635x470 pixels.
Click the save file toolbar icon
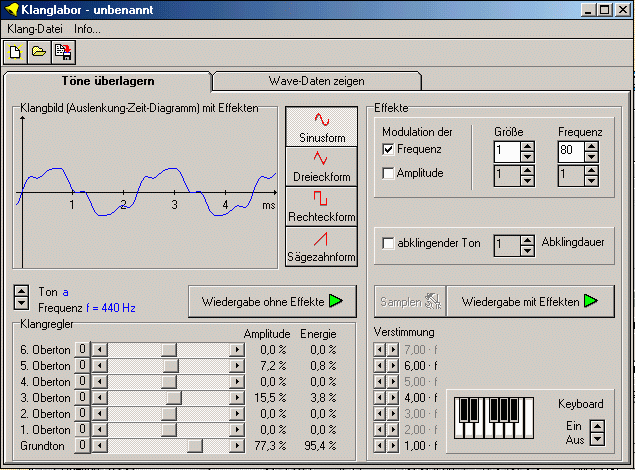click(62, 51)
